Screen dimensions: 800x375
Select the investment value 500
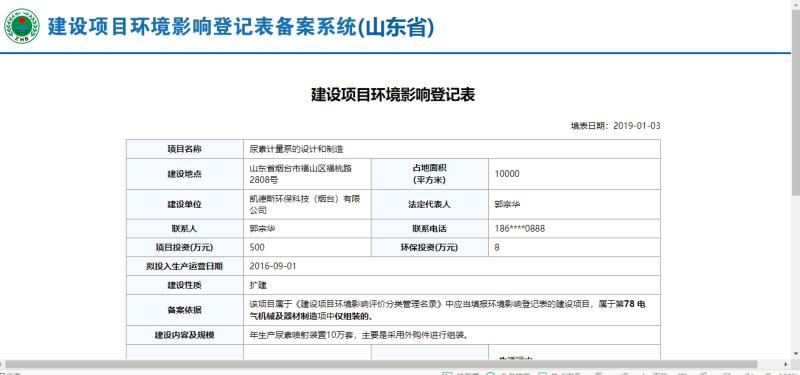click(257, 247)
